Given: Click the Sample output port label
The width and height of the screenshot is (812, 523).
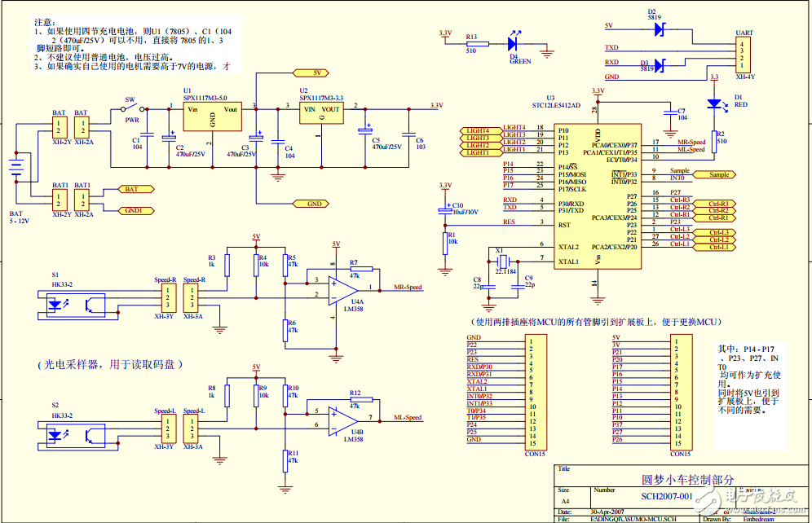Looking at the screenshot, I should click(719, 175).
